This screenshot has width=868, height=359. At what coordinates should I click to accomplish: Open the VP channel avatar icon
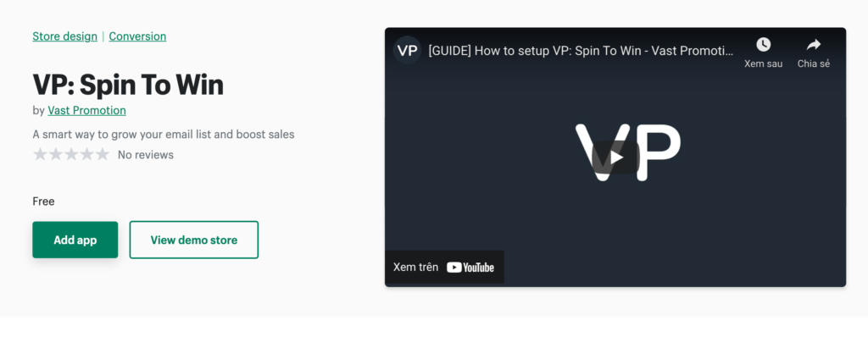(x=407, y=51)
